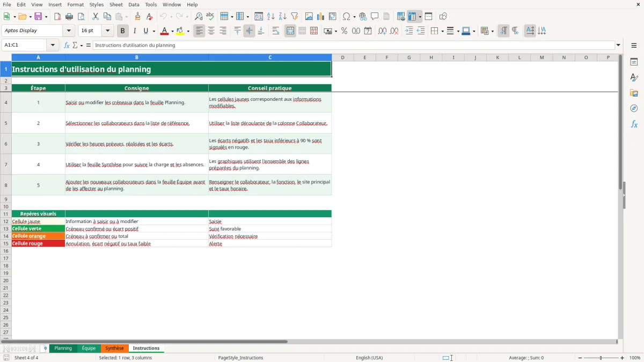Viewport: 644px width, 362px height.
Task: Open Find & Replace
Action: [199, 17]
